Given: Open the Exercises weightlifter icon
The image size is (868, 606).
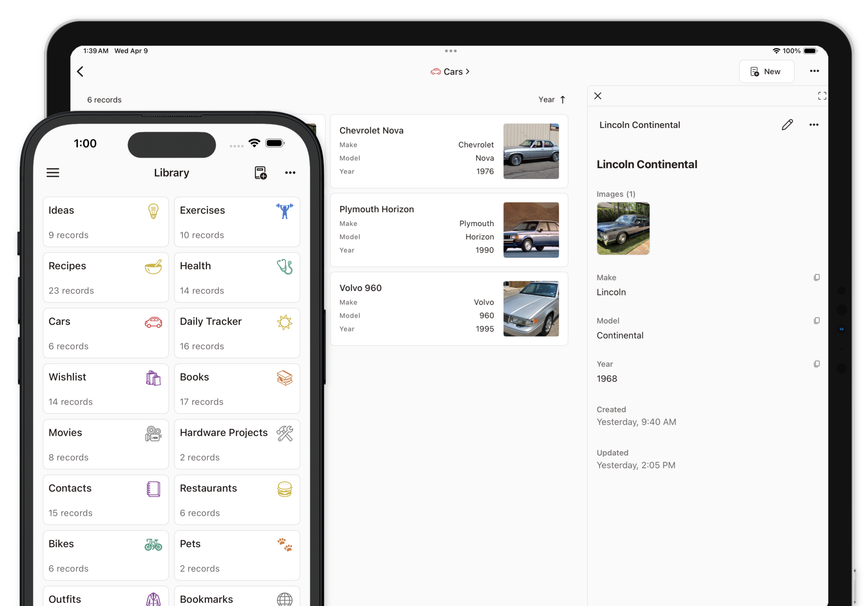Looking at the screenshot, I should (285, 211).
